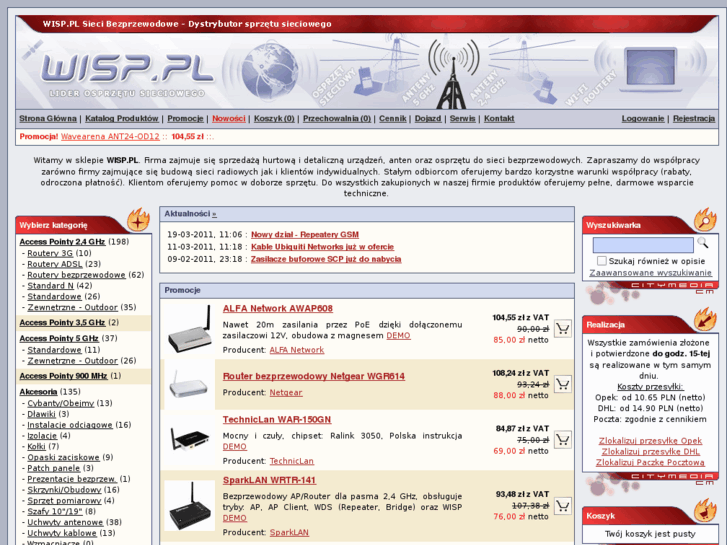Select Standard N subcategory
Viewport: 727px width, 545px height.
pos(51,286)
